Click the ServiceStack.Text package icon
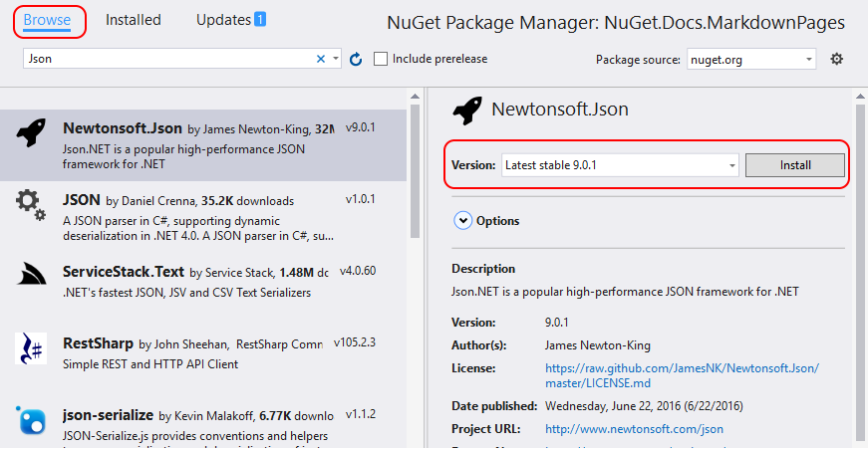Image resolution: width=868 pixels, height=449 pixels. pos(32,273)
